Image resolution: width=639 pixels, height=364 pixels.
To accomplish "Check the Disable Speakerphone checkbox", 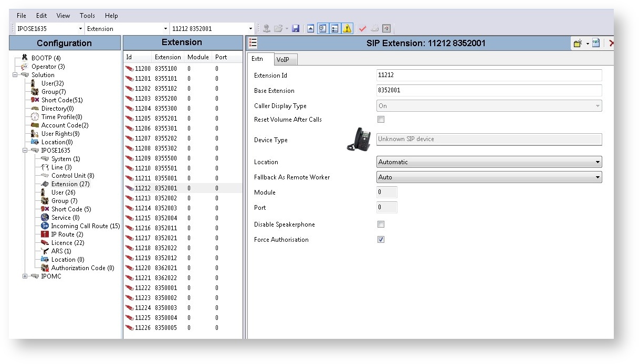I will pos(381,224).
